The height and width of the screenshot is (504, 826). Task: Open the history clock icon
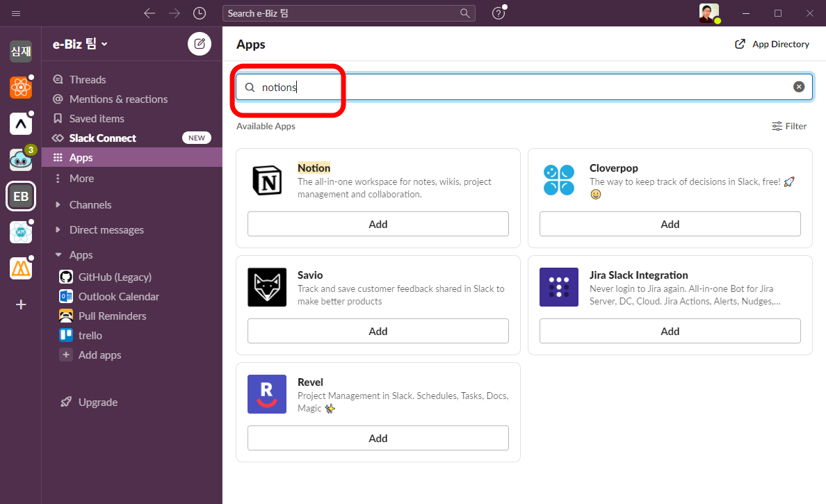click(x=199, y=13)
